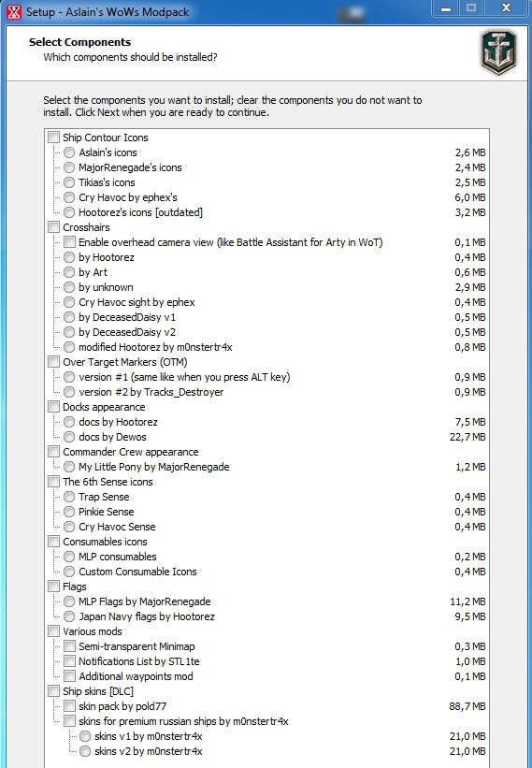
Task: Click the World of Warships anchor logo
Action: coord(498,52)
